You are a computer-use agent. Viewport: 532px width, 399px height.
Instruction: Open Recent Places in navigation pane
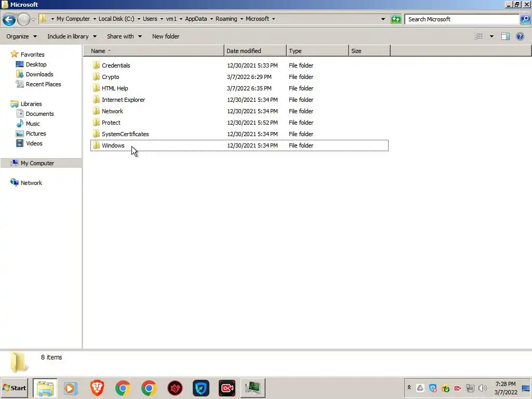click(x=44, y=84)
